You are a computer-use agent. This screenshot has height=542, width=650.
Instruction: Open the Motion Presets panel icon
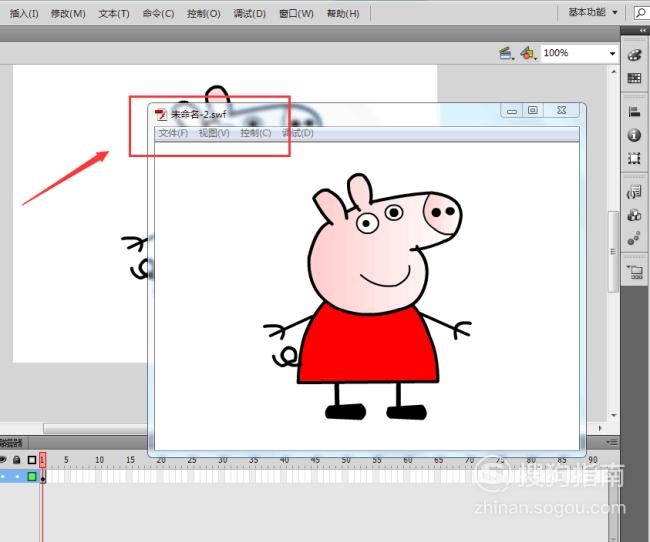click(x=634, y=238)
